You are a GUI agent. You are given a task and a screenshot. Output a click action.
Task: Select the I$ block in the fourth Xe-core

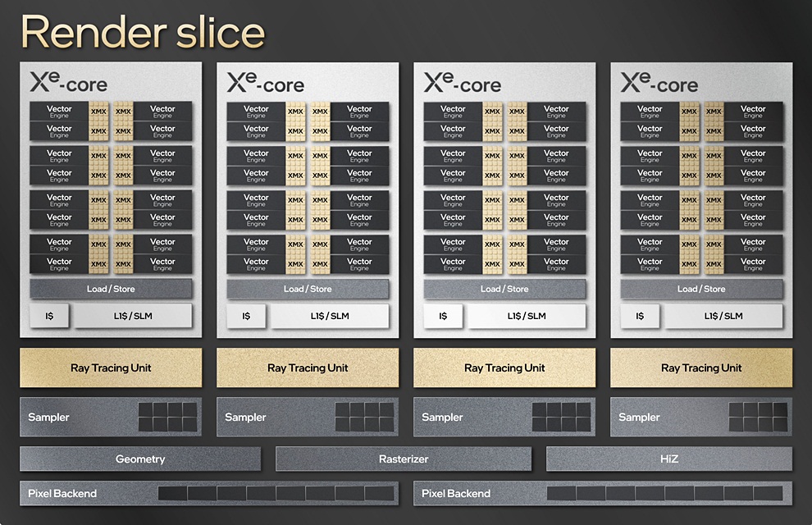click(x=640, y=316)
